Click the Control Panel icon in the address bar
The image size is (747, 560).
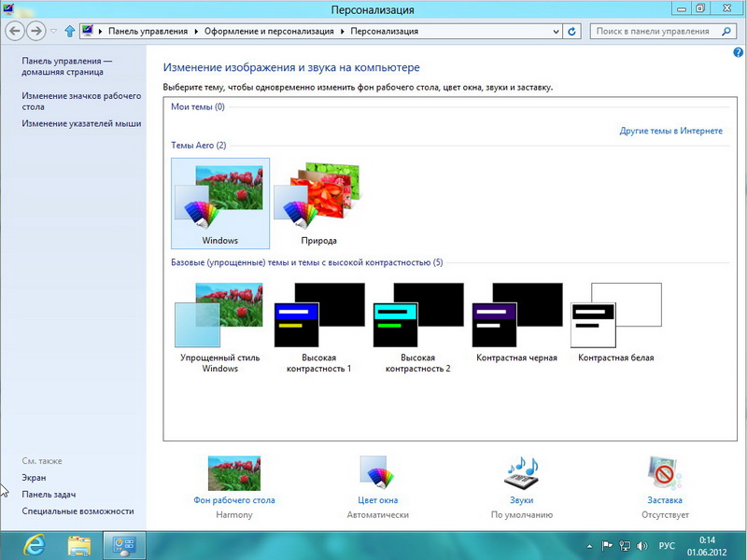[88, 31]
